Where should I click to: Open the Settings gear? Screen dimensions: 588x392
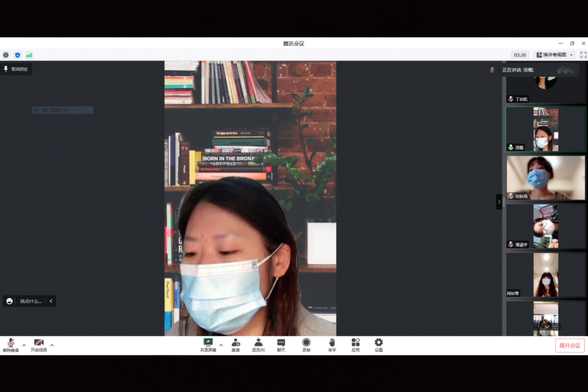[x=379, y=345]
